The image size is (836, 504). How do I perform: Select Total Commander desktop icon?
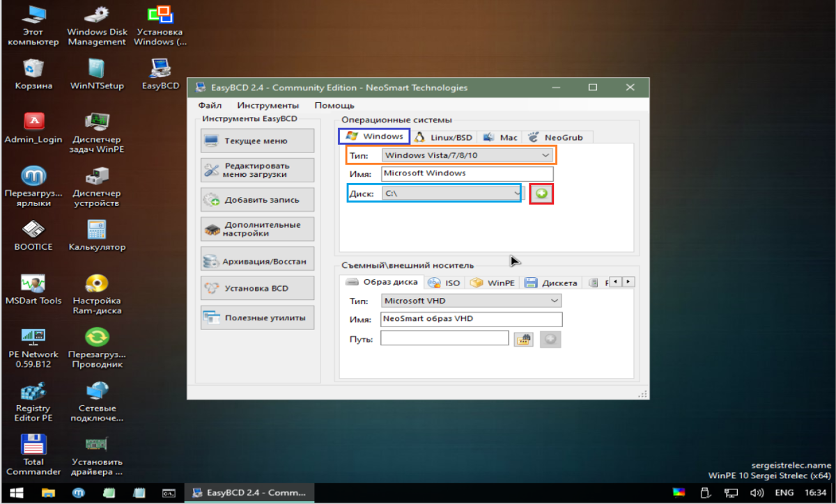click(x=33, y=455)
